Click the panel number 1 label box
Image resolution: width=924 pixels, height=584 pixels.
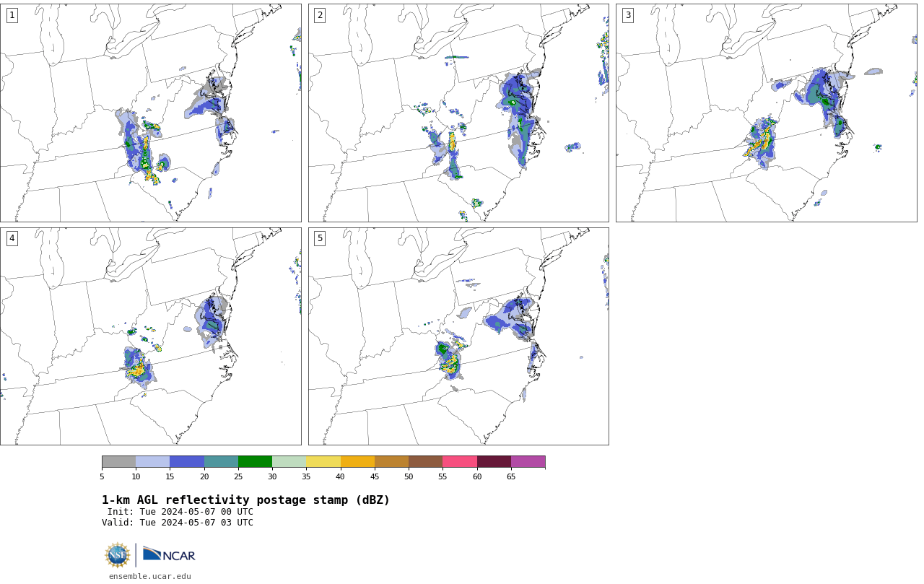(x=12, y=15)
